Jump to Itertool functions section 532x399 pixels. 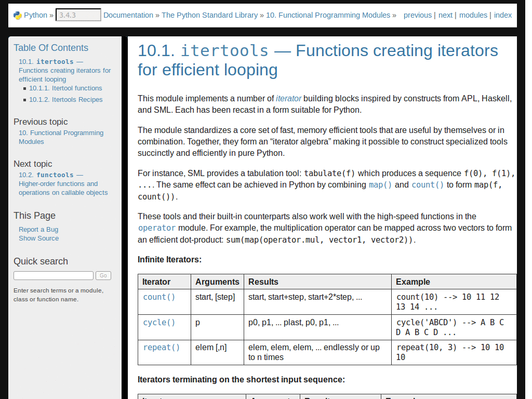coord(65,88)
